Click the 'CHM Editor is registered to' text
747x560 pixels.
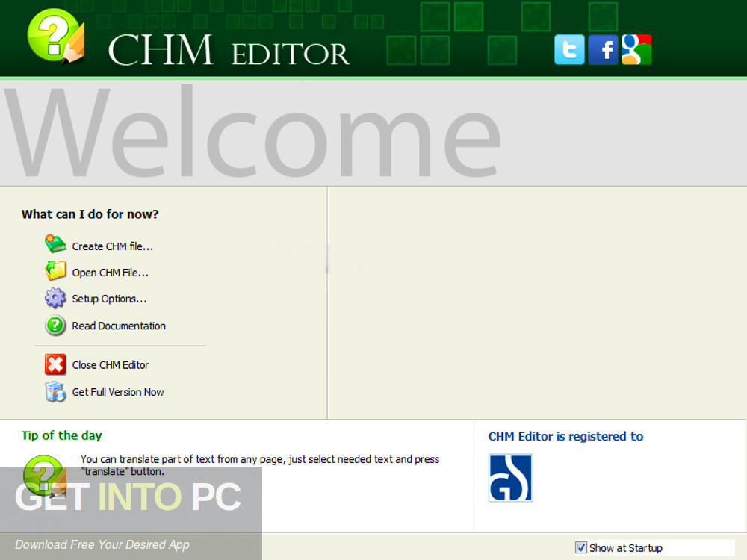(x=565, y=436)
